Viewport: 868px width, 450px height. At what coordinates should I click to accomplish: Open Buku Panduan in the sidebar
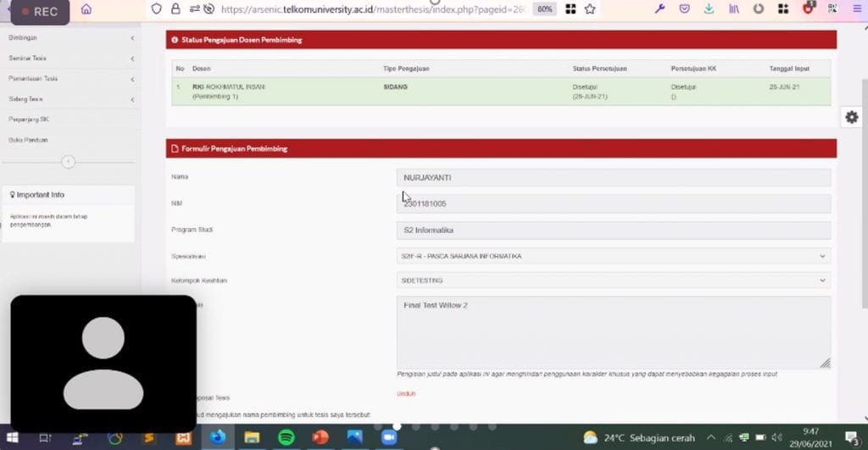pos(28,140)
